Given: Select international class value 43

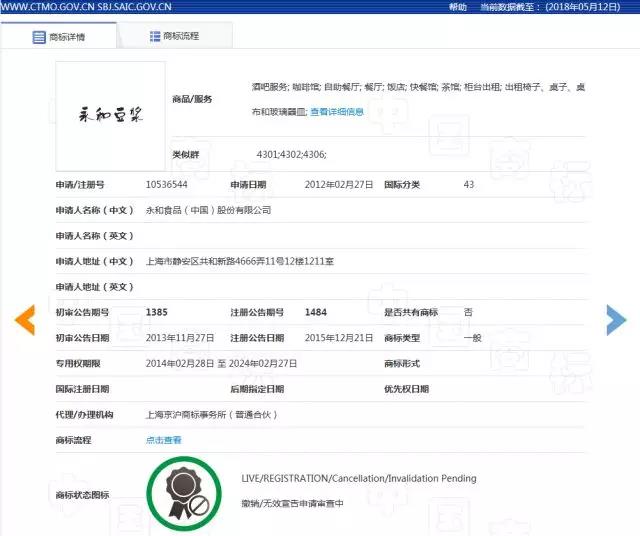Looking at the screenshot, I should [x=469, y=185].
